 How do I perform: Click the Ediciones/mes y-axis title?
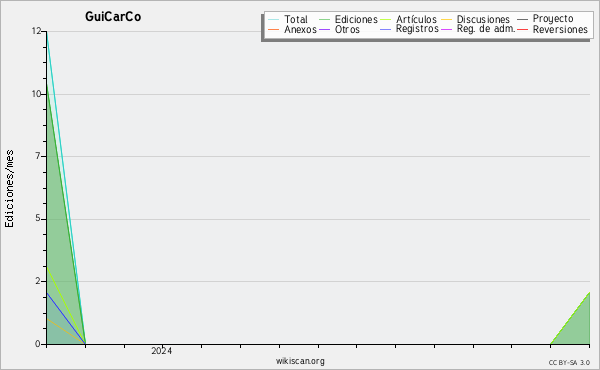(x=9, y=189)
